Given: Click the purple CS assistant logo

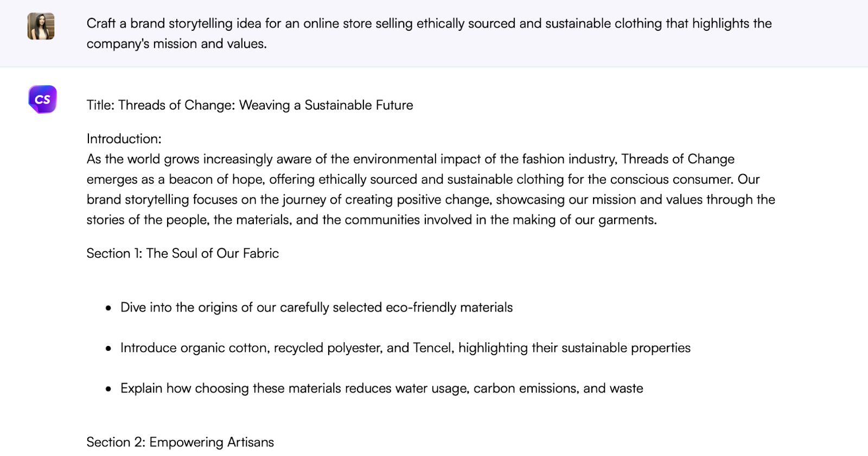Looking at the screenshot, I should [42, 99].
